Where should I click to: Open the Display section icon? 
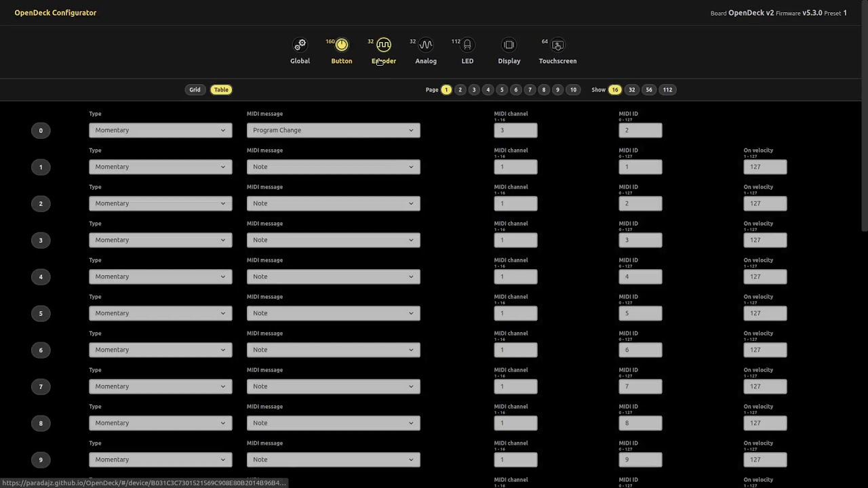[x=509, y=45]
